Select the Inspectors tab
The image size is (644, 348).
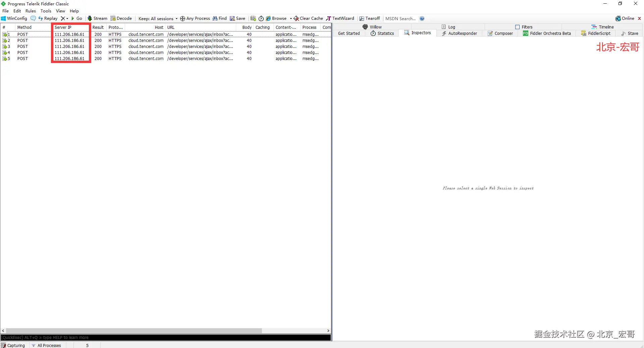(418, 33)
